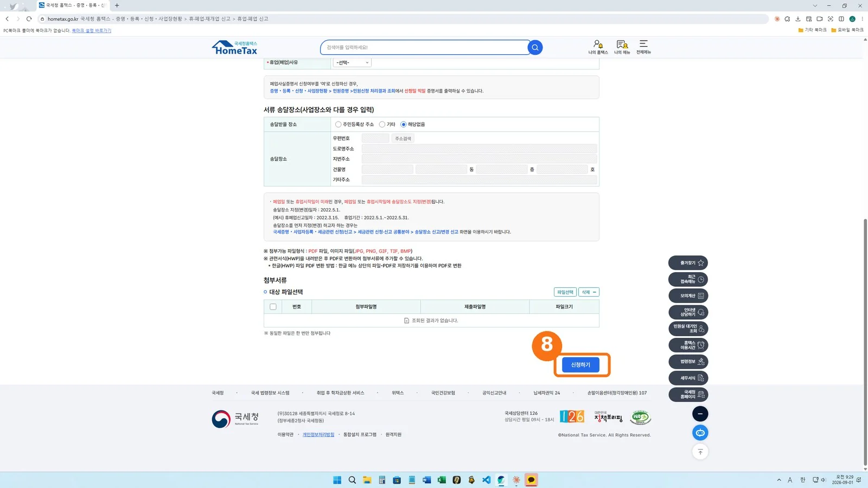Viewport: 868px width, 488px height.
Task: Open 모바일 북마크 folder
Action: [847, 30]
